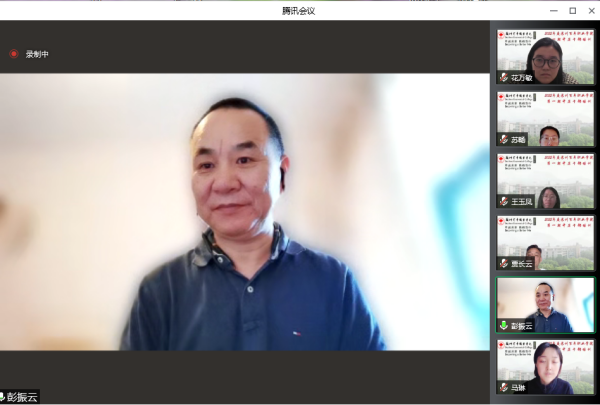Minimize the Tencent Meeting window
Viewport: 600px width, 405px height.
[x=551, y=10]
